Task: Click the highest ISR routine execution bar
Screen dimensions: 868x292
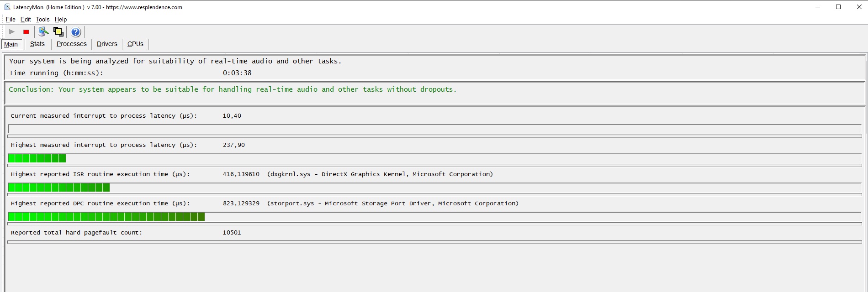Action: click(x=59, y=187)
